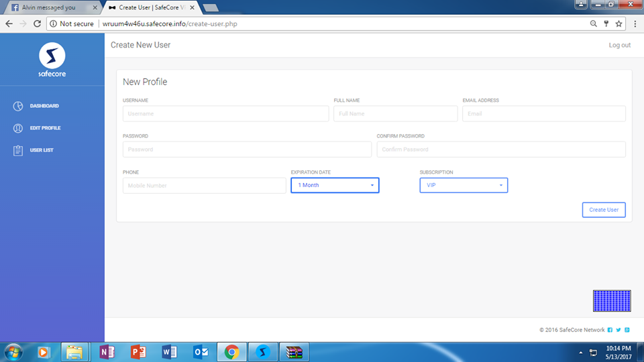Open the Subscription VIP dropdown
The height and width of the screenshot is (362, 644).
coord(464,185)
